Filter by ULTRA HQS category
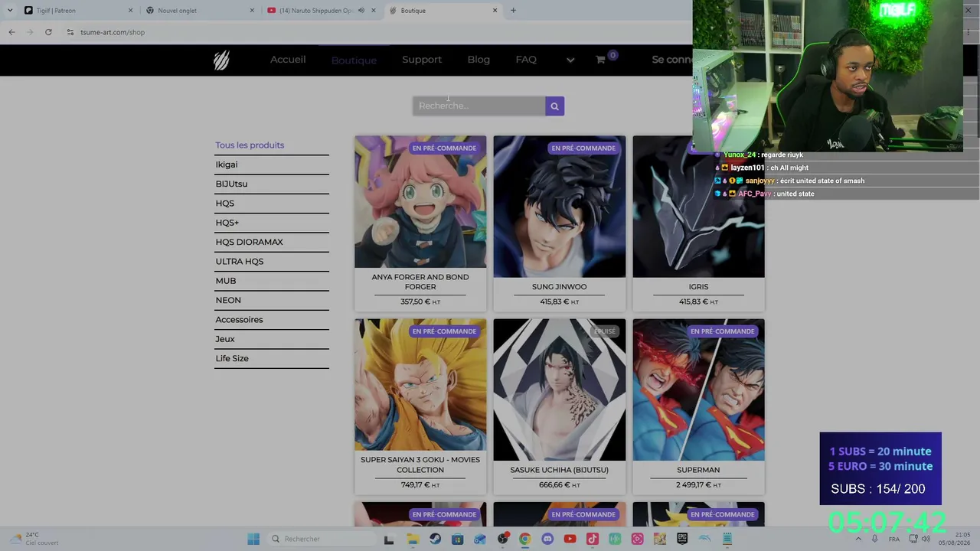980x551 pixels. pyautogui.click(x=240, y=262)
